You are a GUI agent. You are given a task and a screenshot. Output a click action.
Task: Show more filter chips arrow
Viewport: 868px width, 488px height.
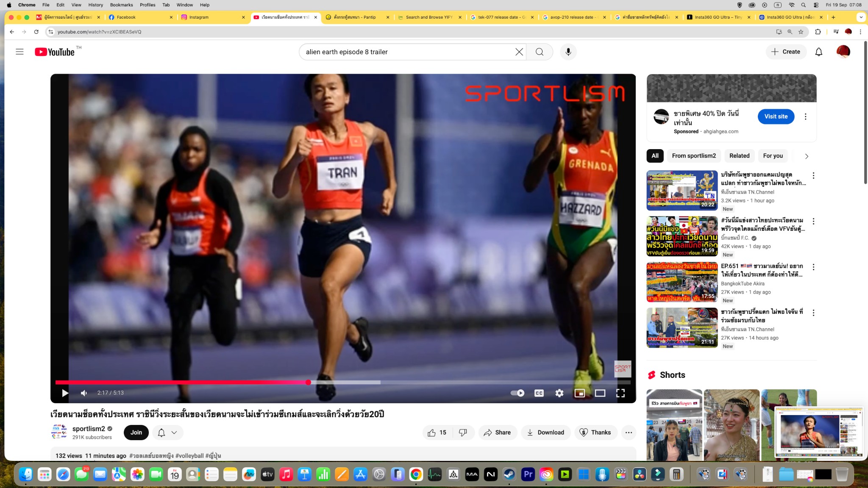(807, 156)
